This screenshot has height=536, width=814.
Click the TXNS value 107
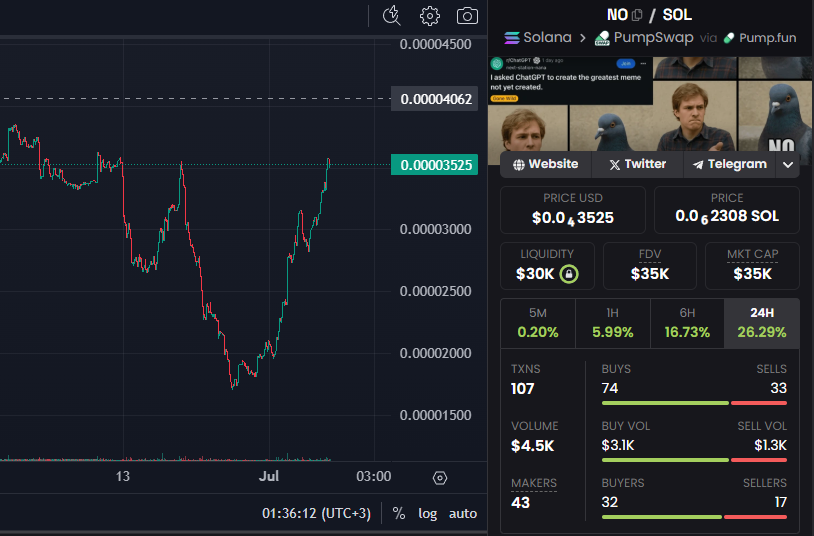pyautogui.click(x=522, y=388)
